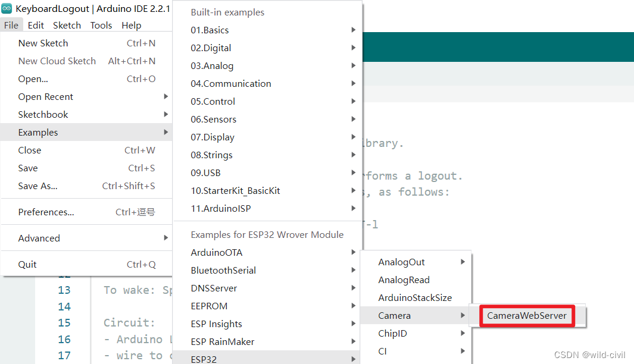Expand ESP Insights examples submenu
634x364 pixels.
(267, 324)
